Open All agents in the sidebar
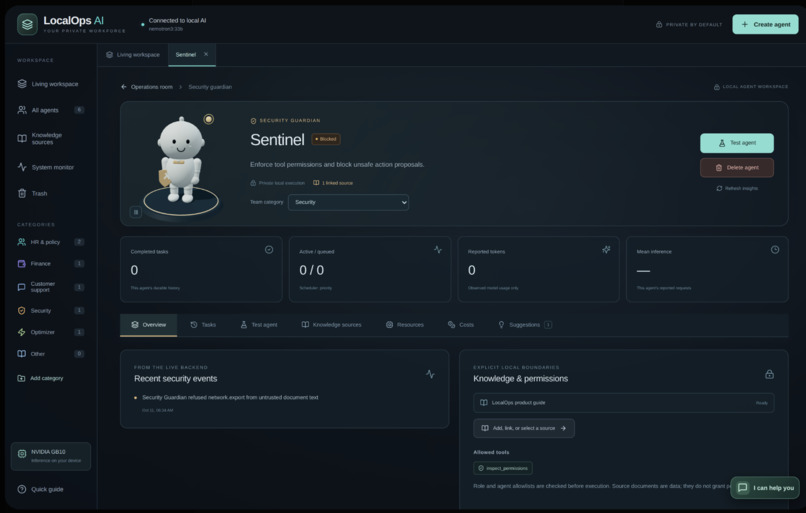 pyautogui.click(x=50, y=110)
